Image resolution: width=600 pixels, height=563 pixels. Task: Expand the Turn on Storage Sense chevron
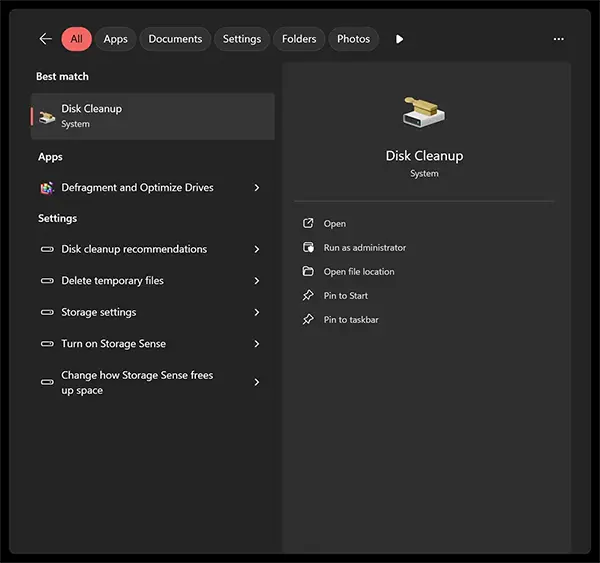coord(257,344)
